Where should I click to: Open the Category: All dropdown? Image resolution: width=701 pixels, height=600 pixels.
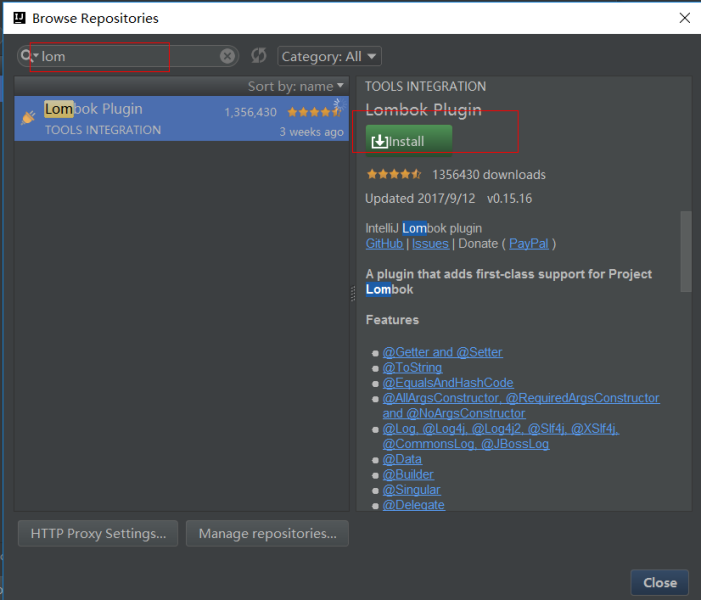(x=329, y=56)
